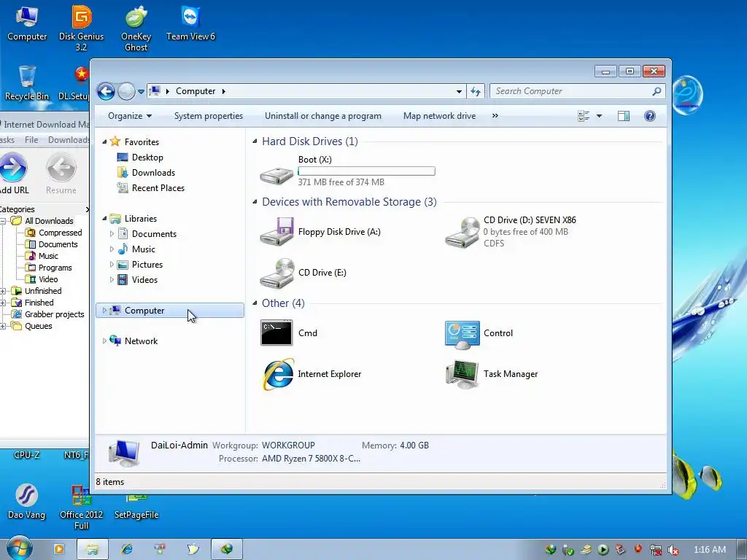
Task: Toggle the preview pane icon
Action: coord(623,116)
